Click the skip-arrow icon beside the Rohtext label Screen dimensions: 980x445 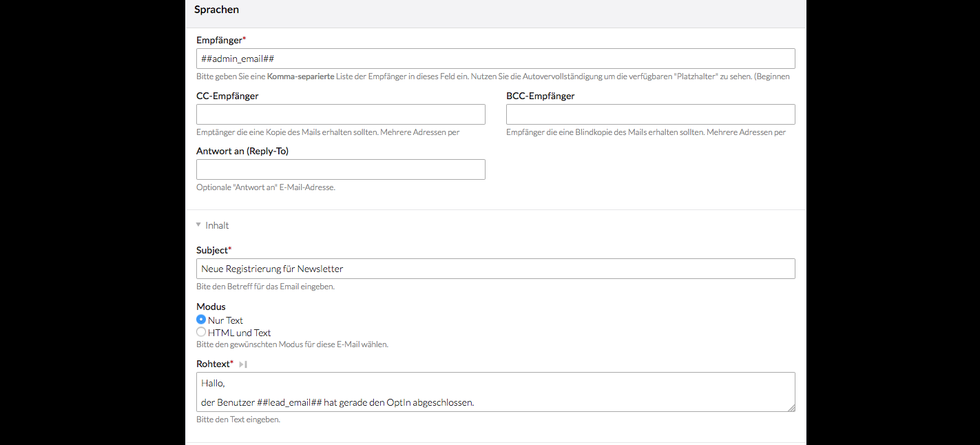[x=243, y=364]
